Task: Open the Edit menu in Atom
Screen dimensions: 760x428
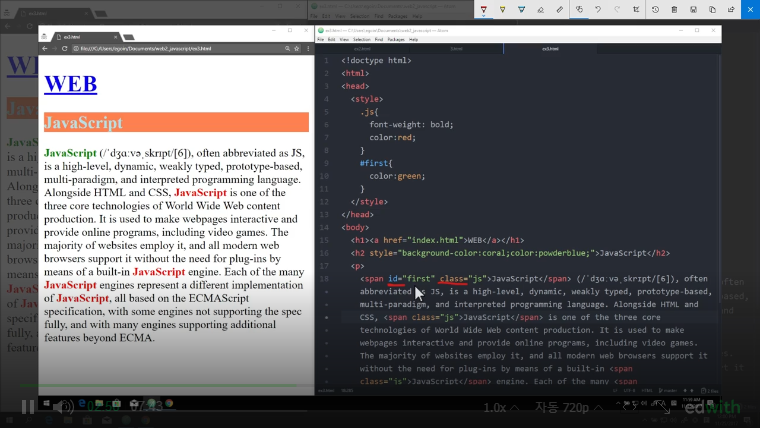Action: pos(332,39)
